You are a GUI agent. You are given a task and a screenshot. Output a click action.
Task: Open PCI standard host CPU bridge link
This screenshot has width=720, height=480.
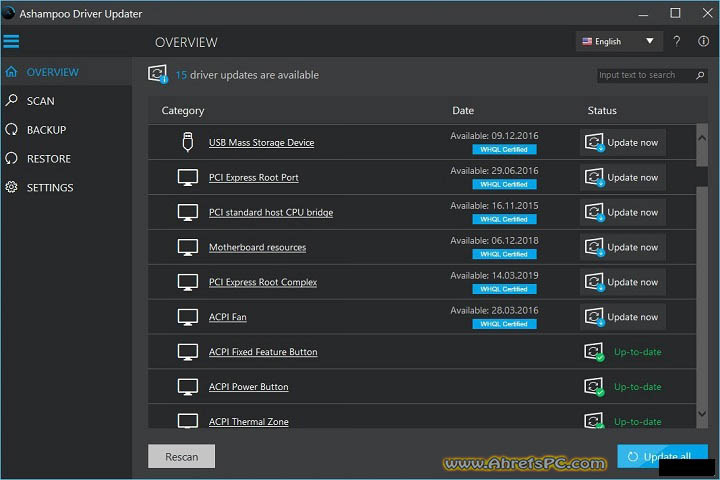(x=271, y=212)
